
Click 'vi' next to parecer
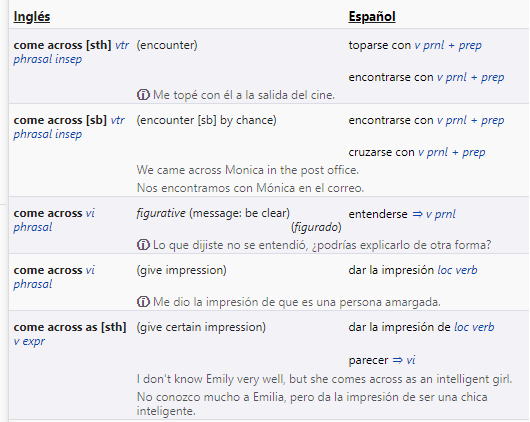click(410, 360)
